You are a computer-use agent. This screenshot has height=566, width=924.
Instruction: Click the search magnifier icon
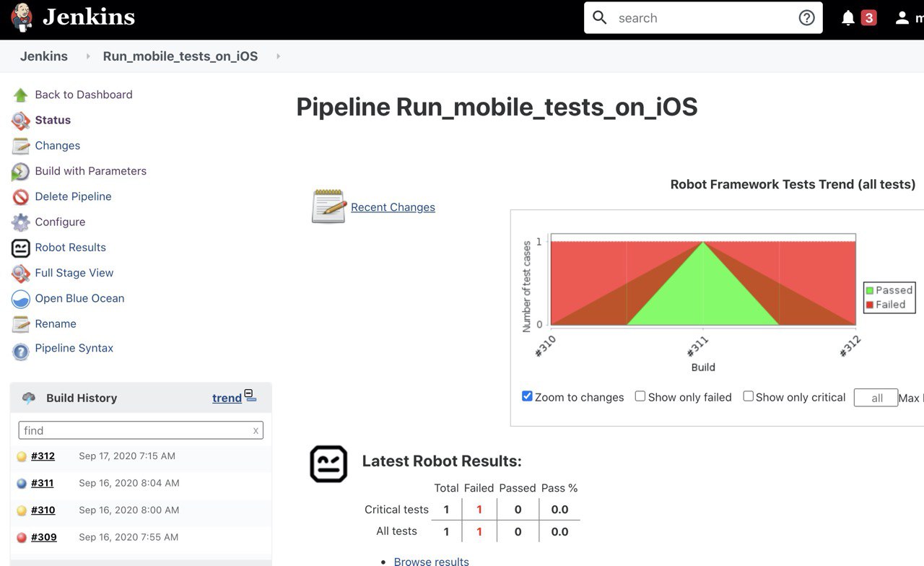[600, 17]
